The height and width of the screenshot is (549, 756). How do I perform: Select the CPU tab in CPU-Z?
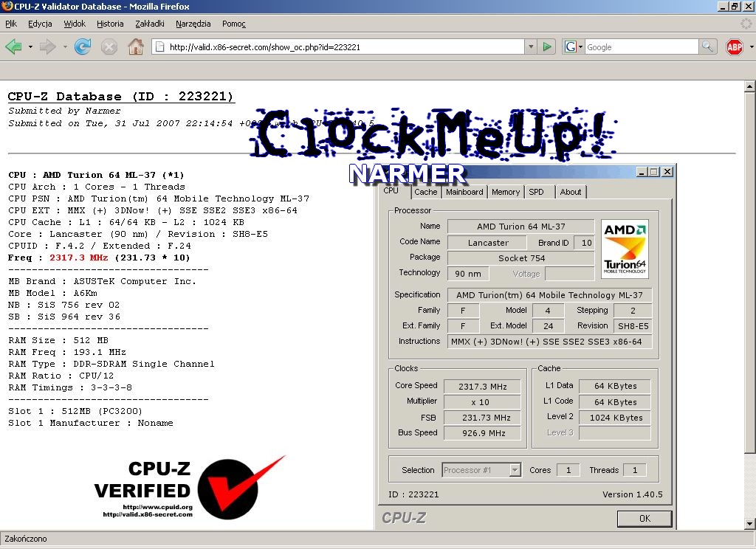[391, 191]
